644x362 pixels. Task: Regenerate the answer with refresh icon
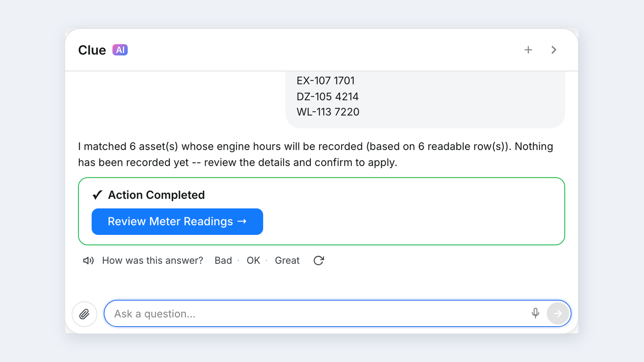pos(319,261)
